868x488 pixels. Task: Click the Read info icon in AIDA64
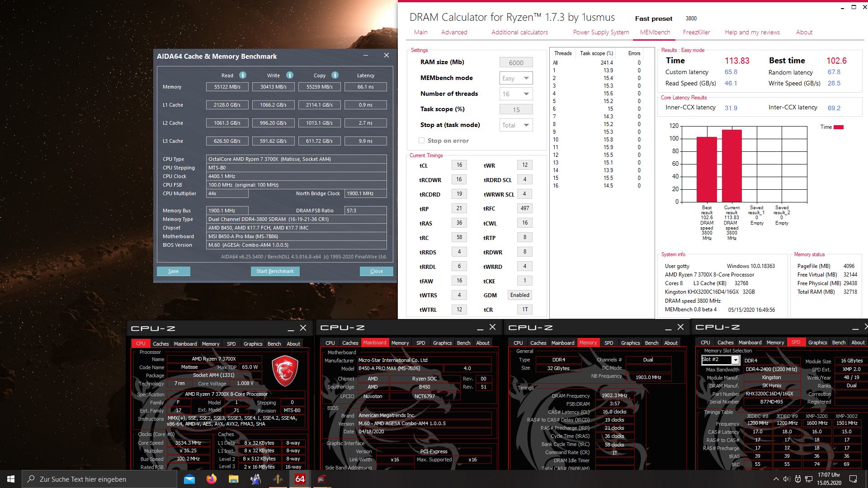(x=241, y=75)
